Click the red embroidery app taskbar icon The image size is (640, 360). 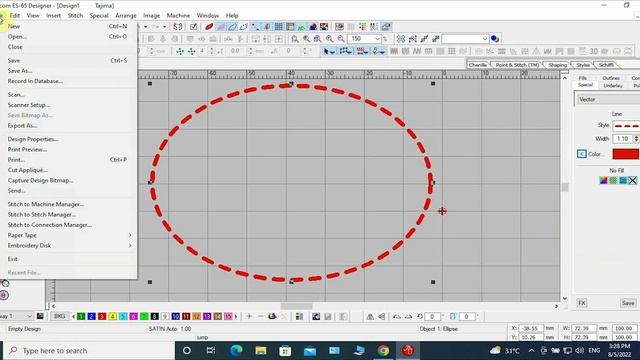(x=407, y=350)
